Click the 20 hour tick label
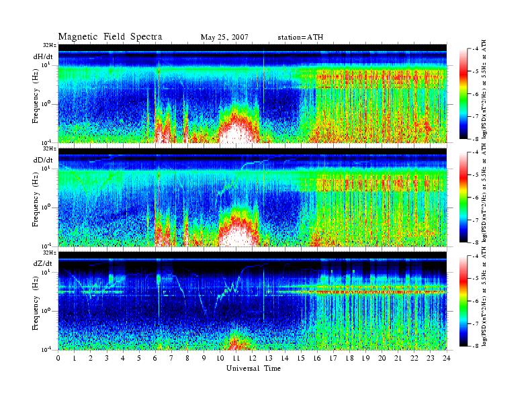This screenshot has width=532, height=411. [382, 358]
